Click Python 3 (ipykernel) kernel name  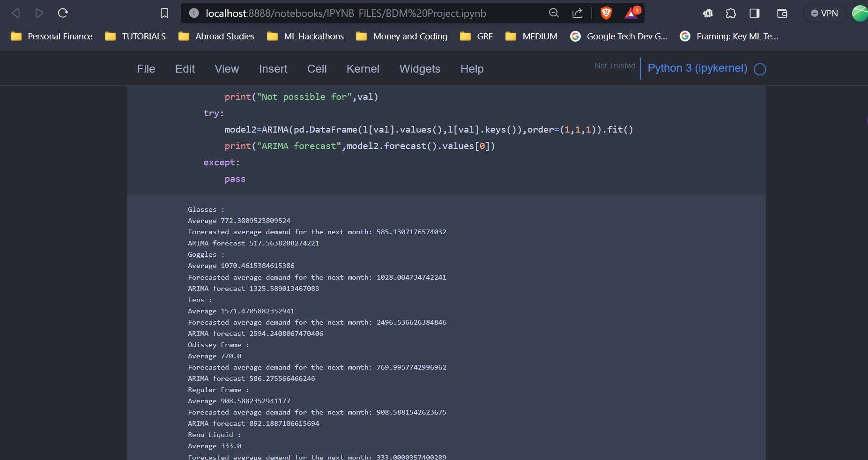click(x=697, y=68)
